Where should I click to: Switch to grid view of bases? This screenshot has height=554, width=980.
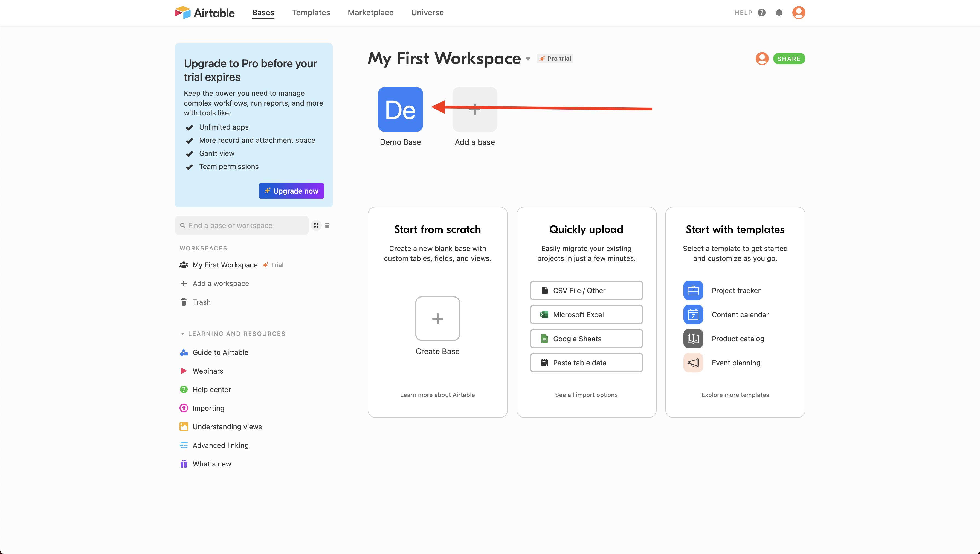316,225
